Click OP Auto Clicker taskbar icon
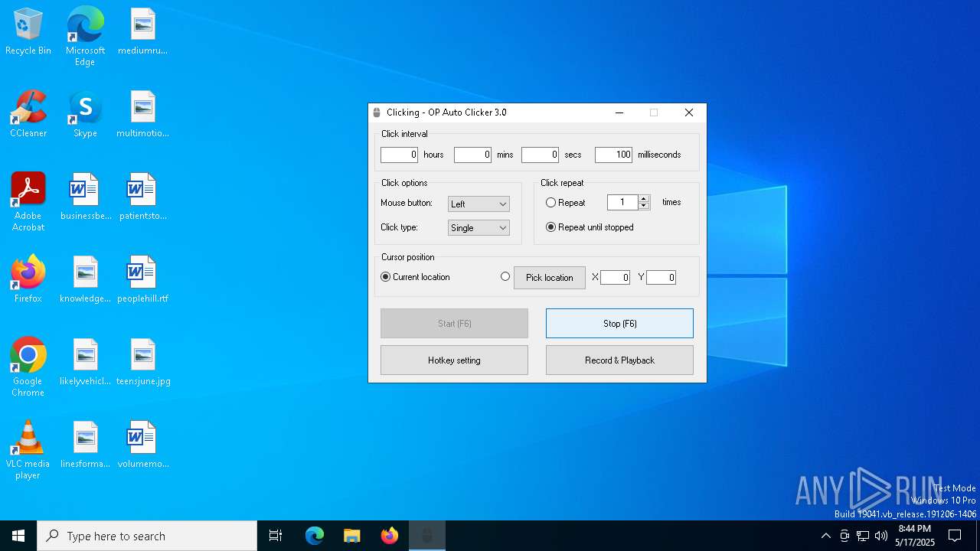Screen dimensions: 980x551 click(x=427, y=536)
